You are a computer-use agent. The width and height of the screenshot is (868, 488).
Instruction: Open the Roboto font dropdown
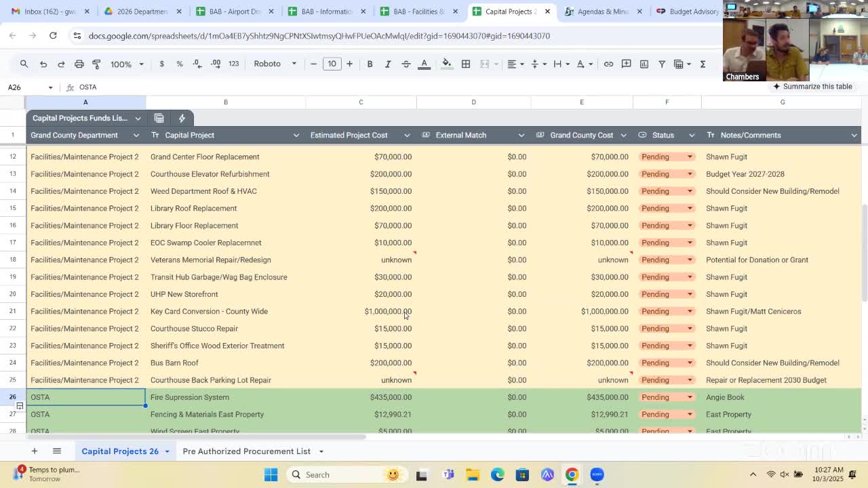tap(275, 64)
